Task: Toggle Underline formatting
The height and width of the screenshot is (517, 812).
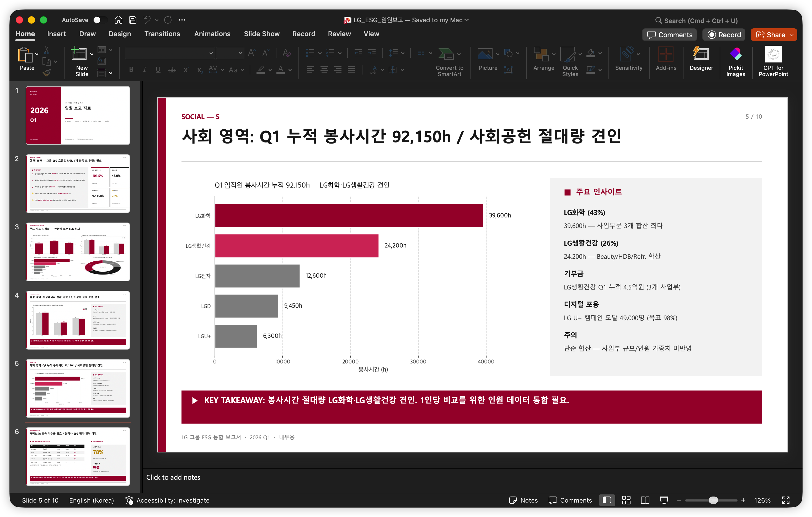Action: coord(158,70)
